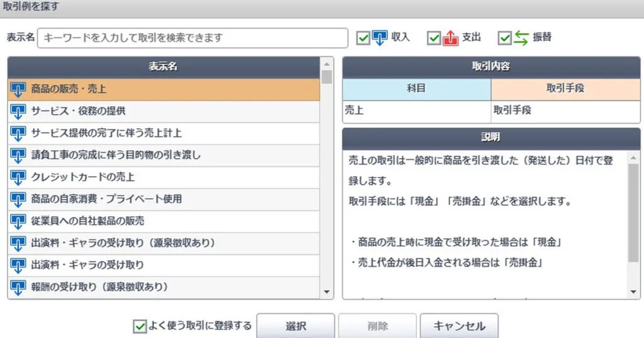Image resolution: width=644 pixels, height=338 pixels.
Task: Click income icon beside サービス提供の完了に伴う売上計上
Action: pos(18,133)
